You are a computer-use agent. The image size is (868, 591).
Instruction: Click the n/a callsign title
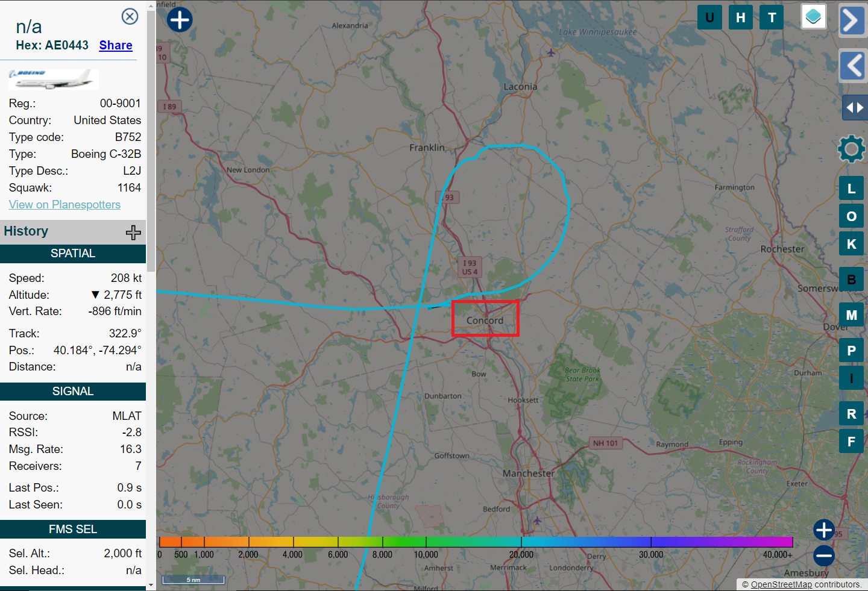click(x=29, y=27)
